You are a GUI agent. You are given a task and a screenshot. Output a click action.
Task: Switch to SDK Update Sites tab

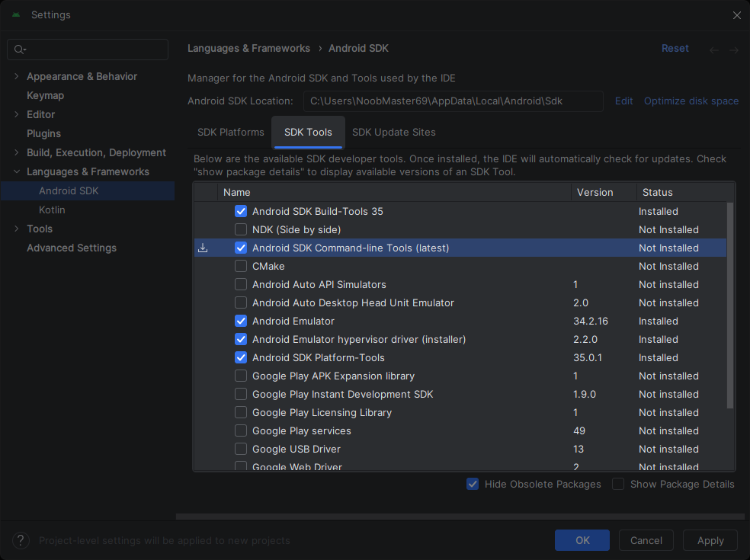393,133
